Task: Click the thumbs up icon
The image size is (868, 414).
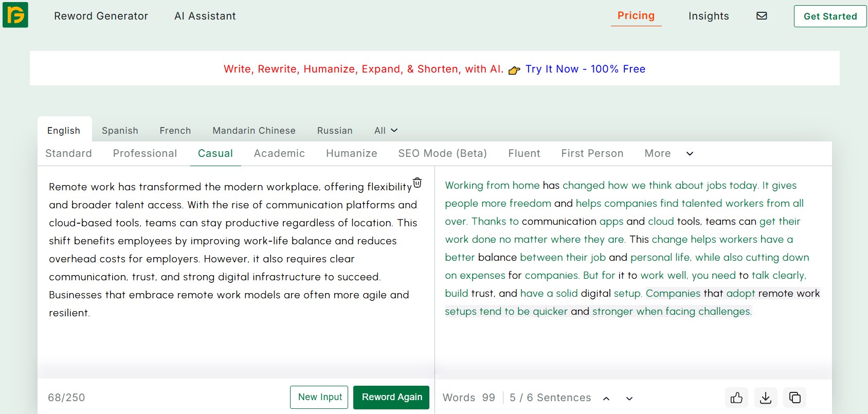Action: point(736,398)
